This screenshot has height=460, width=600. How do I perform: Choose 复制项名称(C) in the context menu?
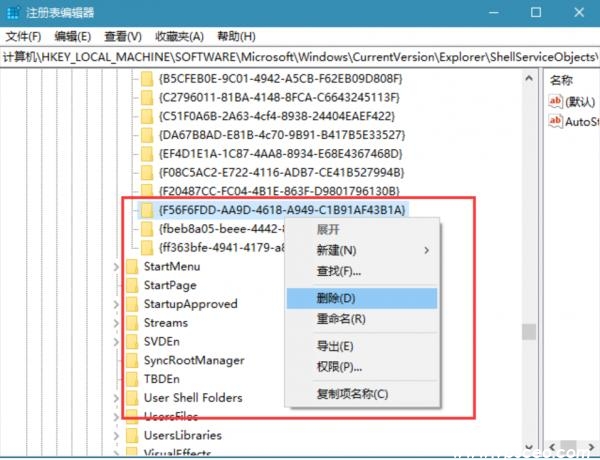(x=362, y=394)
